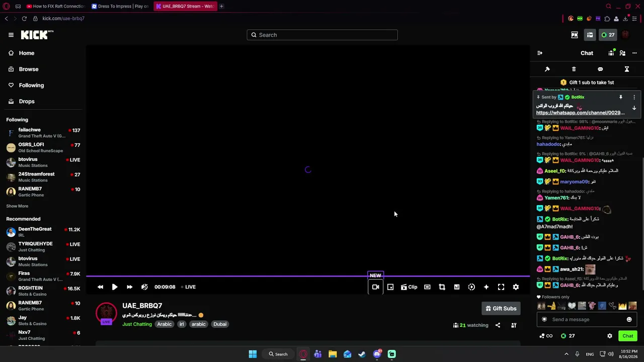Click the hammer moderation icon in chat toolbar
Viewport: 644px width, 362px height.
(x=547, y=69)
